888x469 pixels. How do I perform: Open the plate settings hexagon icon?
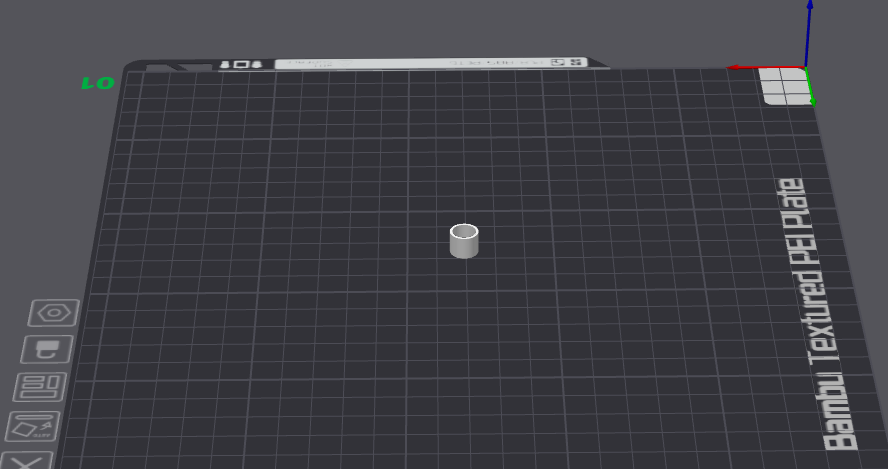point(54,313)
